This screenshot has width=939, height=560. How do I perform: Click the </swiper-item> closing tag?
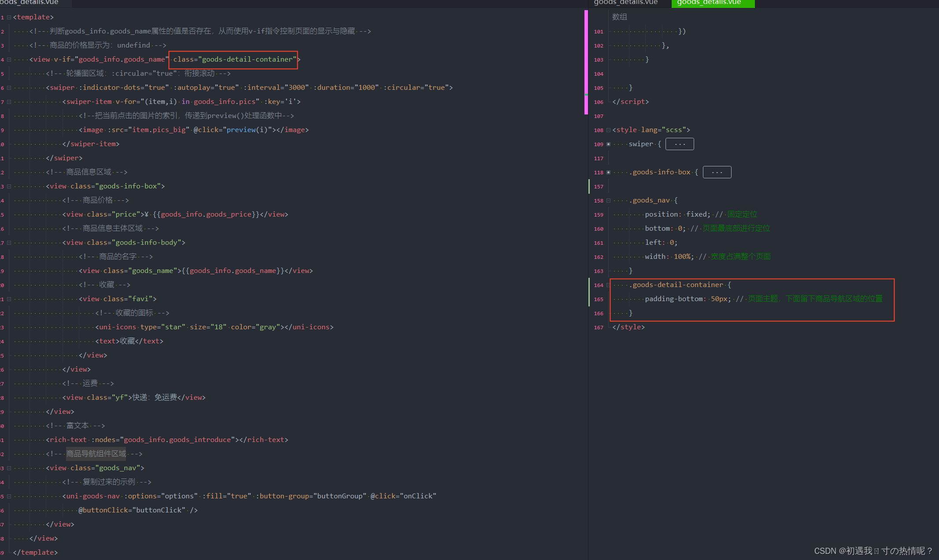click(x=91, y=144)
